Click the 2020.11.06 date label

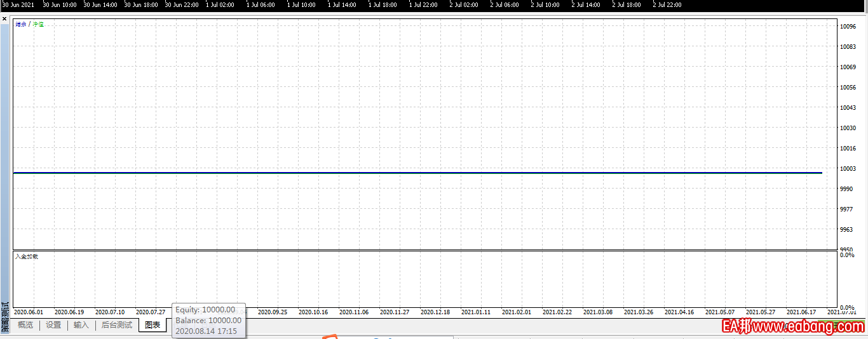pyautogui.click(x=354, y=312)
